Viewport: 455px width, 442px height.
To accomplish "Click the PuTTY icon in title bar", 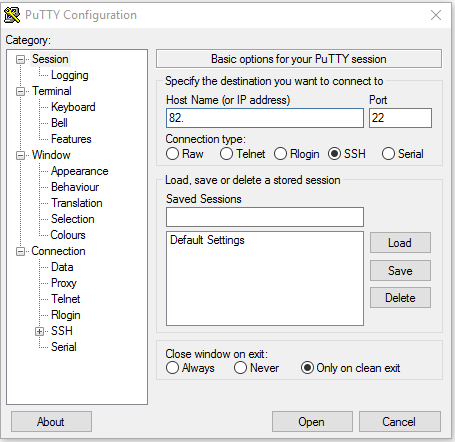I will [x=12, y=15].
